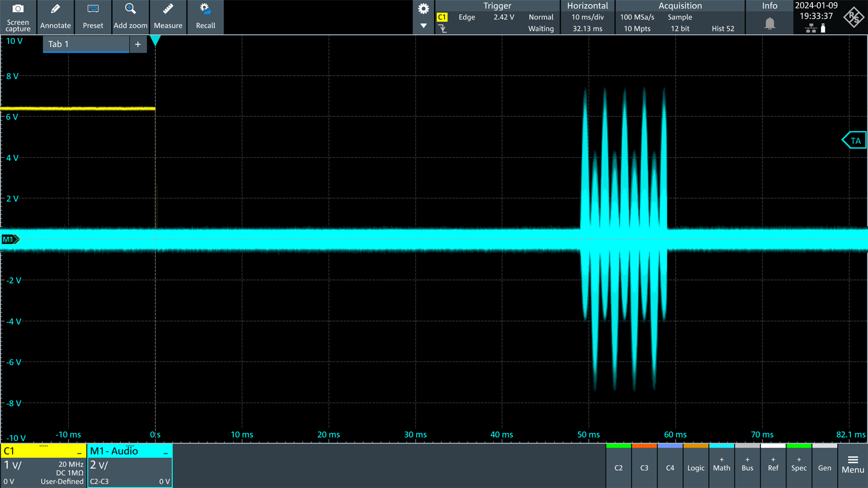868x488 pixels.
Task: Add a new tab with plus button
Action: [138, 44]
